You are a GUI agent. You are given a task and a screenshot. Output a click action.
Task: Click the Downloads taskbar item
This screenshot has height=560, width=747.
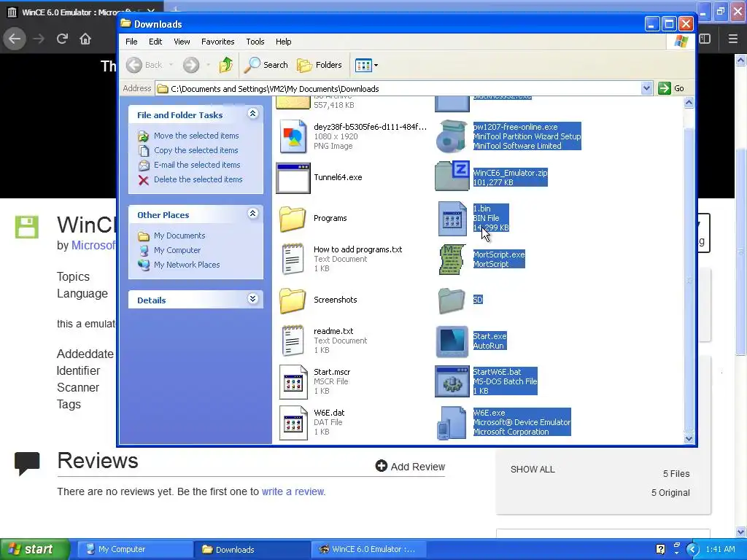pyautogui.click(x=252, y=549)
